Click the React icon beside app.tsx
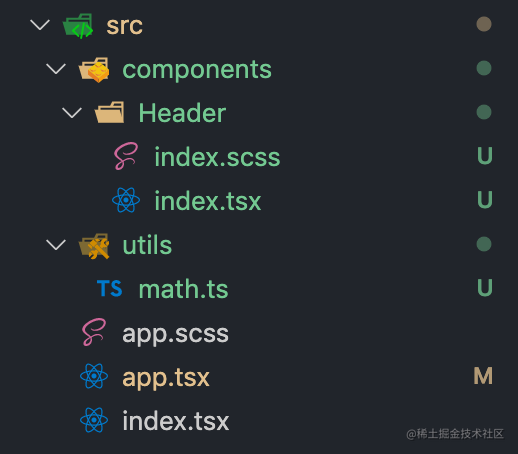Viewport: 518px width, 454px height. click(x=94, y=376)
